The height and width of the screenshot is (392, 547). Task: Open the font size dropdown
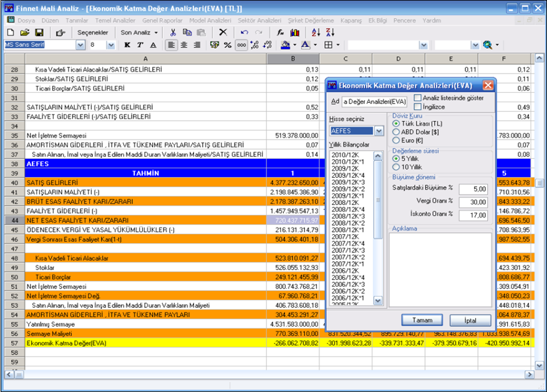(x=111, y=45)
